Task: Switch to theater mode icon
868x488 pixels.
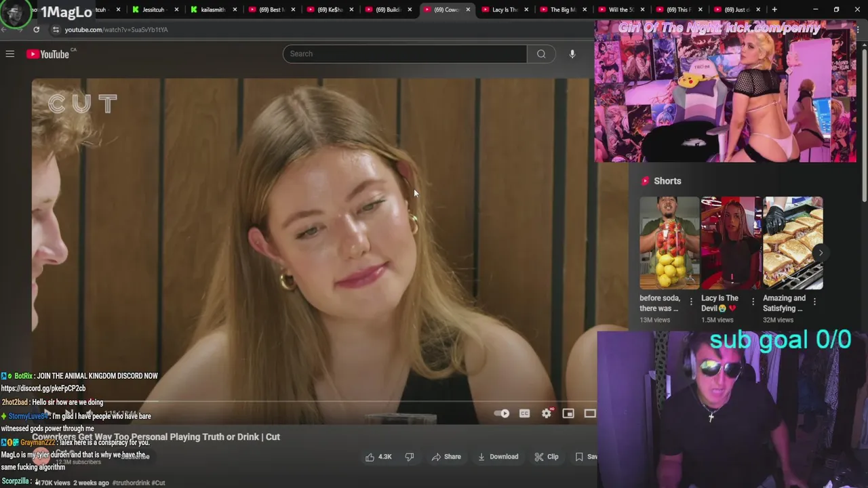Action: click(590, 413)
